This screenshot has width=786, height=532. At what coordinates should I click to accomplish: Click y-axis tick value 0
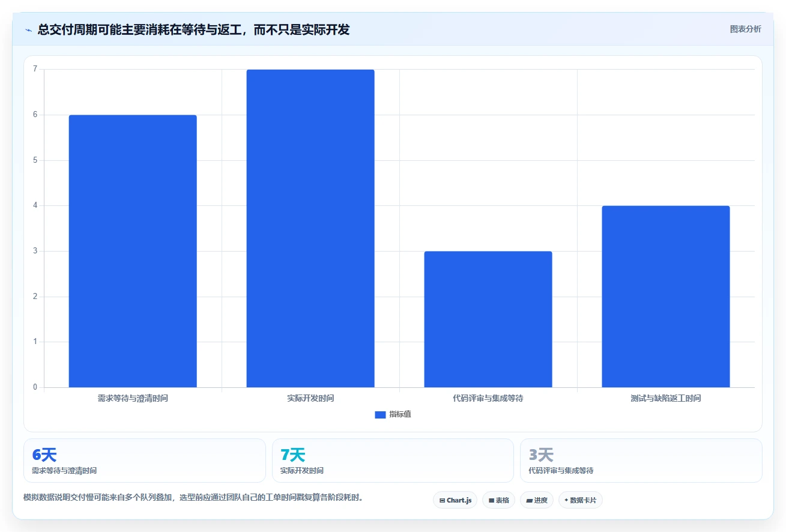pos(35,387)
